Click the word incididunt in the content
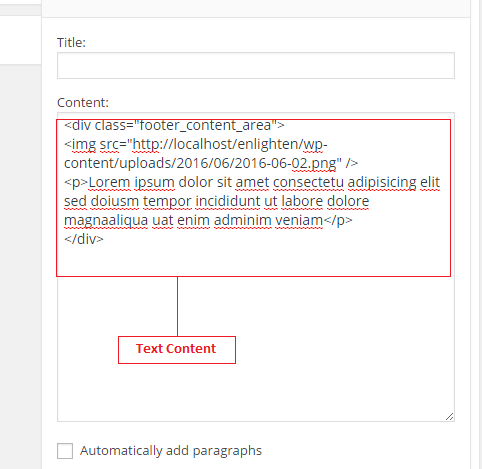 (x=228, y=201)
